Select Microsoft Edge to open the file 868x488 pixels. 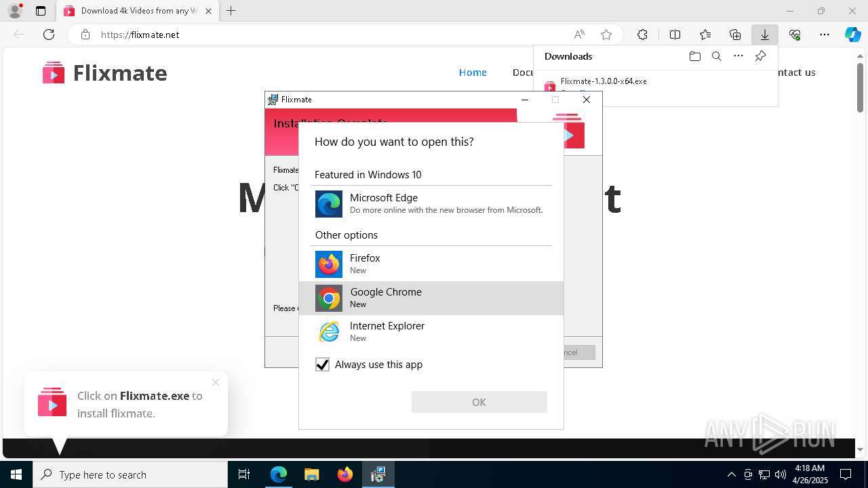431,204
